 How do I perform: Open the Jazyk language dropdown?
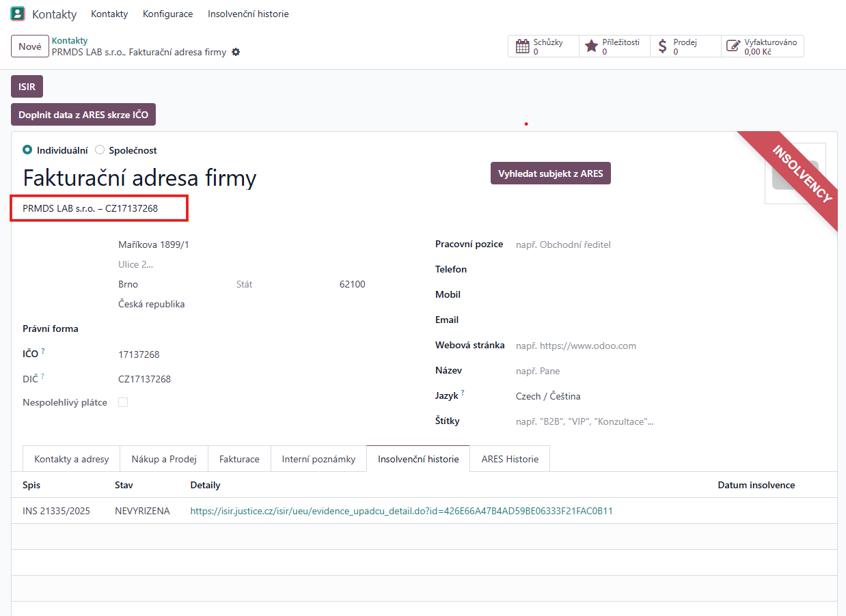[615, 396]
